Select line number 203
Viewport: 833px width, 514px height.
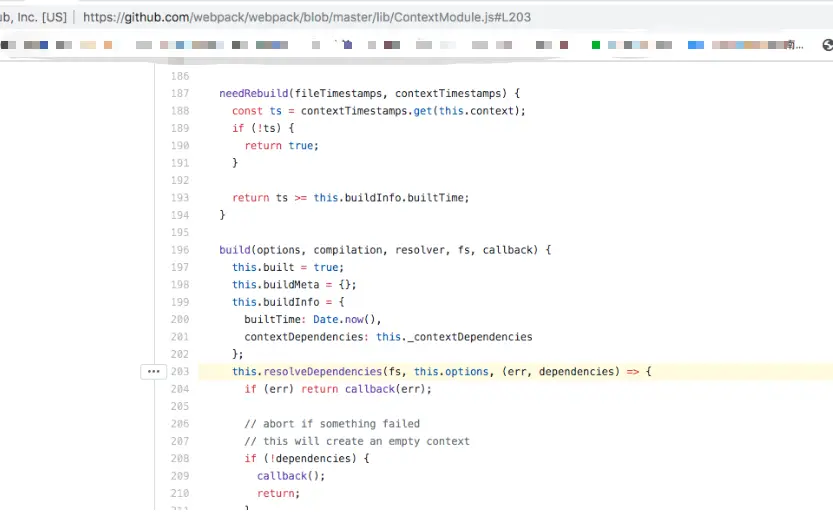click(x=180, y=372)
